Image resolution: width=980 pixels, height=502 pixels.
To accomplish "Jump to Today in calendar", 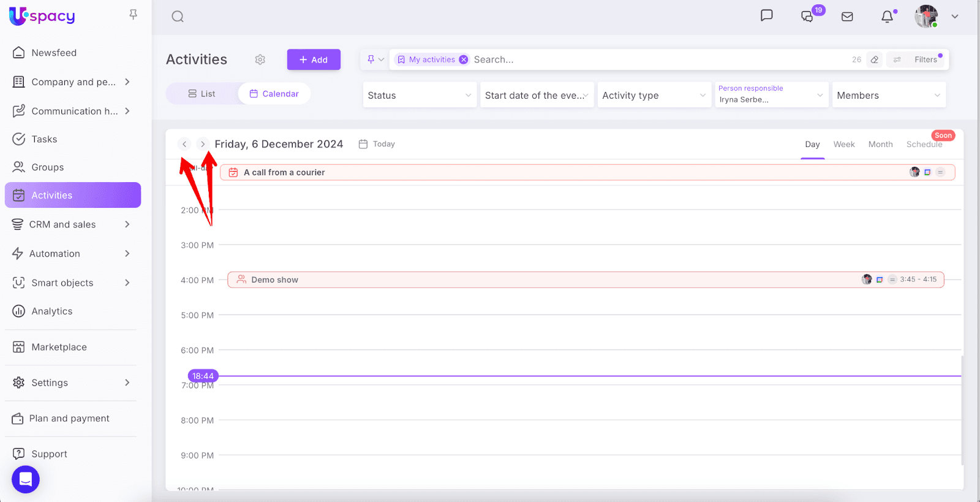I will (377, 144).
